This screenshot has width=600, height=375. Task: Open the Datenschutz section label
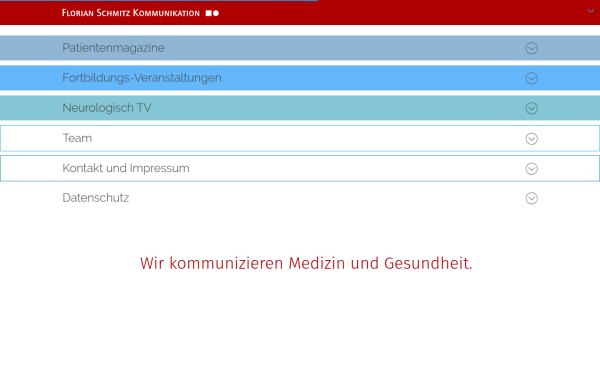(x=96, y=198)
